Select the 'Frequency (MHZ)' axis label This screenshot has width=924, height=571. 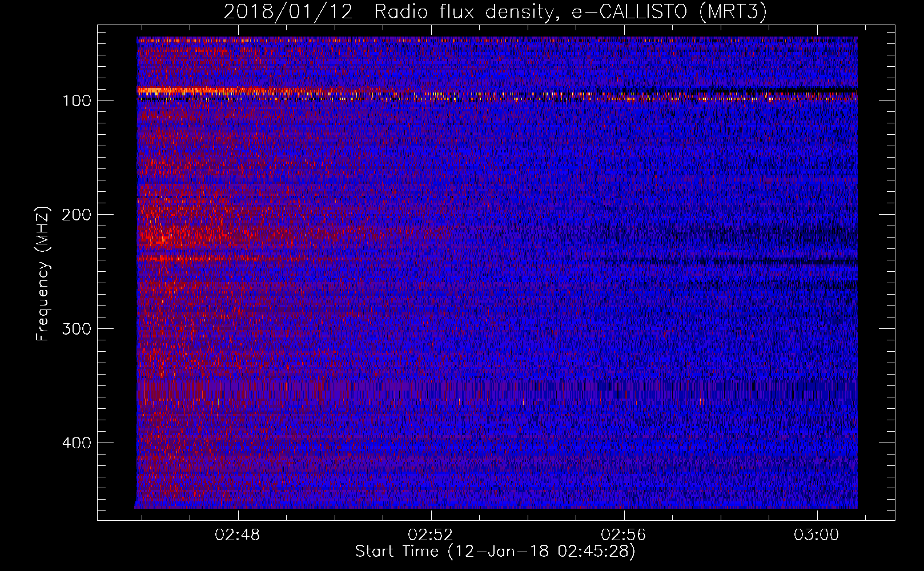[x=43, y=274]
